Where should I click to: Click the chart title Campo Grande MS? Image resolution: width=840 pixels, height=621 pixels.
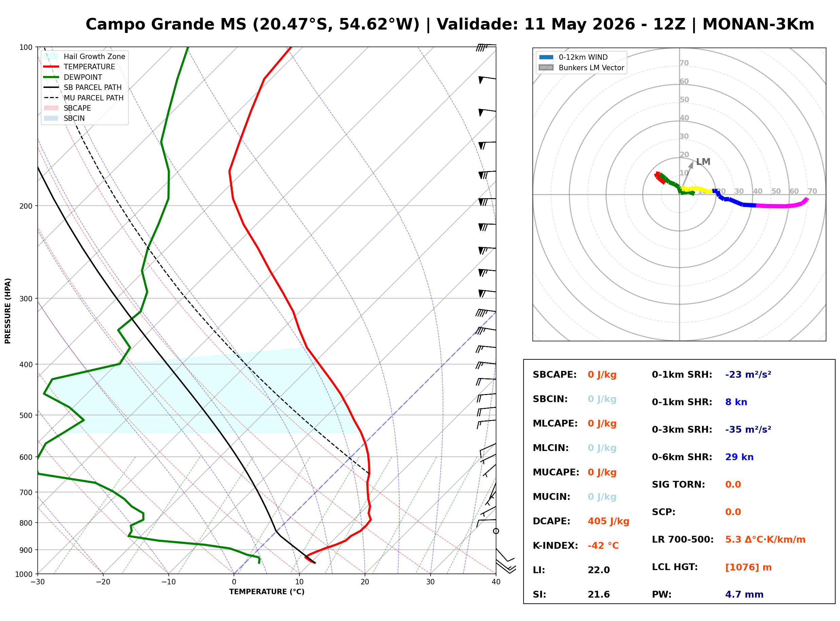pyautogui.click(x=166, y=24)
